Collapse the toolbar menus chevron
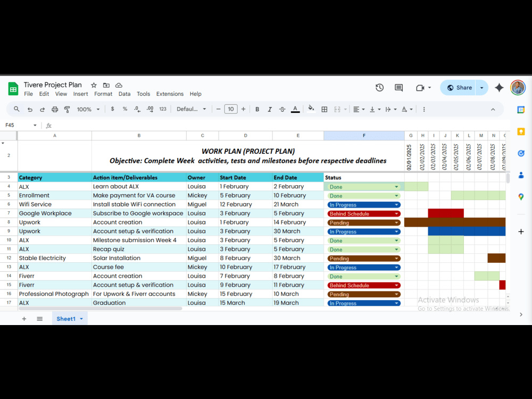Viewport: 532px width, 399px height. pyautogui.click(x=493, y=109)
